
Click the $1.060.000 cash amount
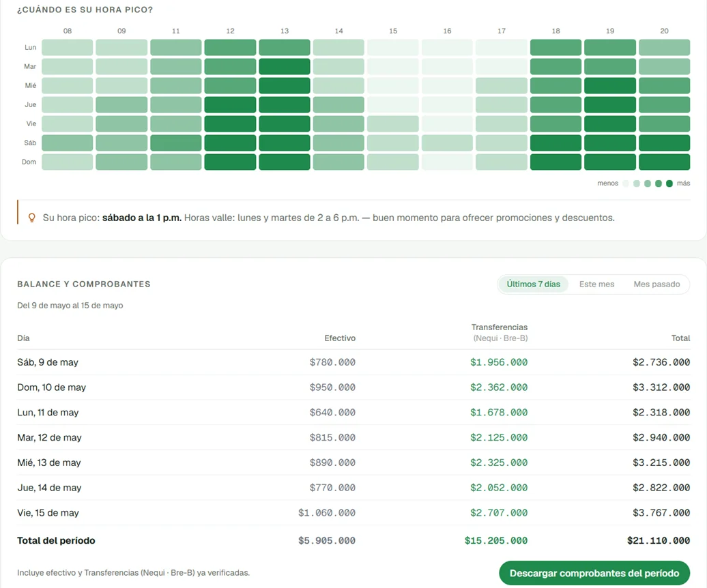point(327,513)
